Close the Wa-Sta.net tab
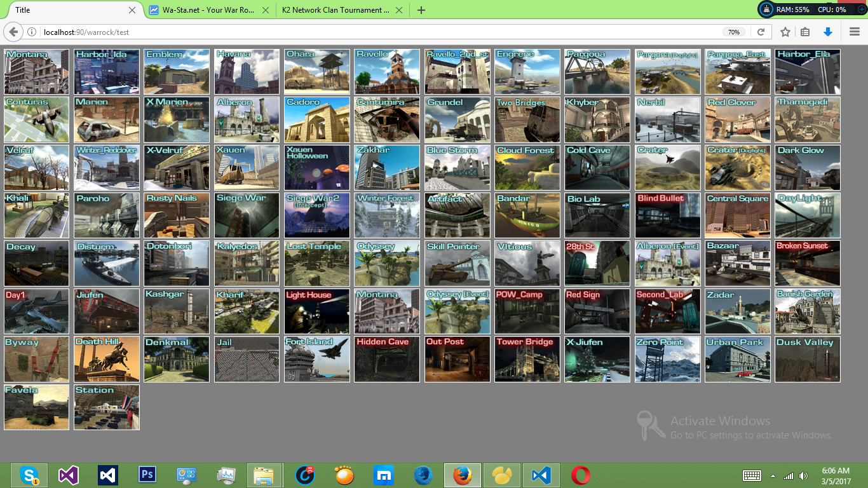The width and height of the screenshot is (868, 488). click(x=265, y=10)
